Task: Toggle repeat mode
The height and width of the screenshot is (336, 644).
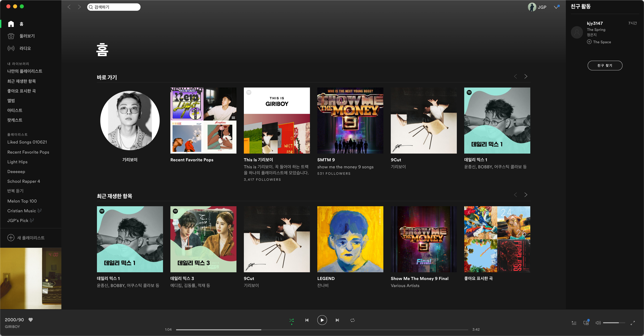Action: point(353,320)
